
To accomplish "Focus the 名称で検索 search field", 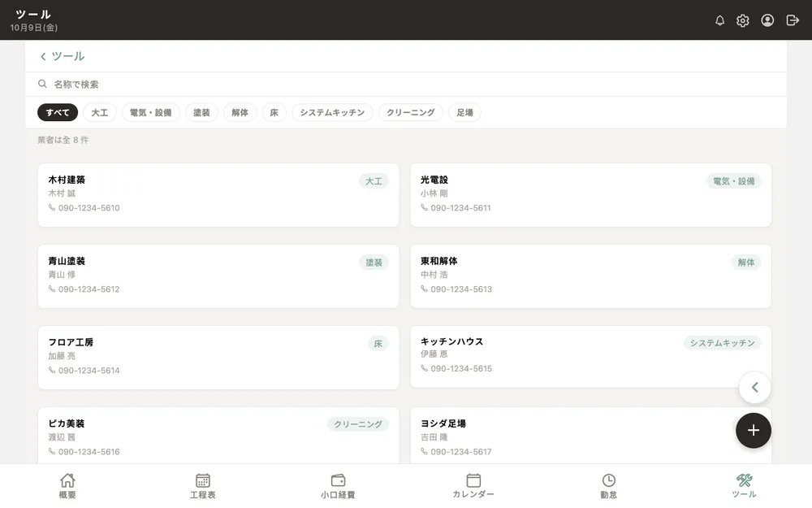I will [406, 84].
